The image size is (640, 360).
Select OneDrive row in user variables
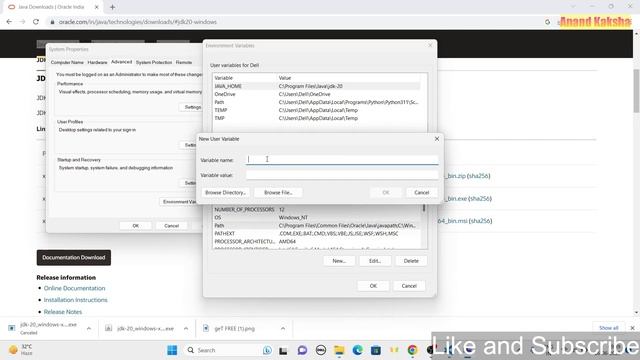pyautogui.click(x=317, y=94)
